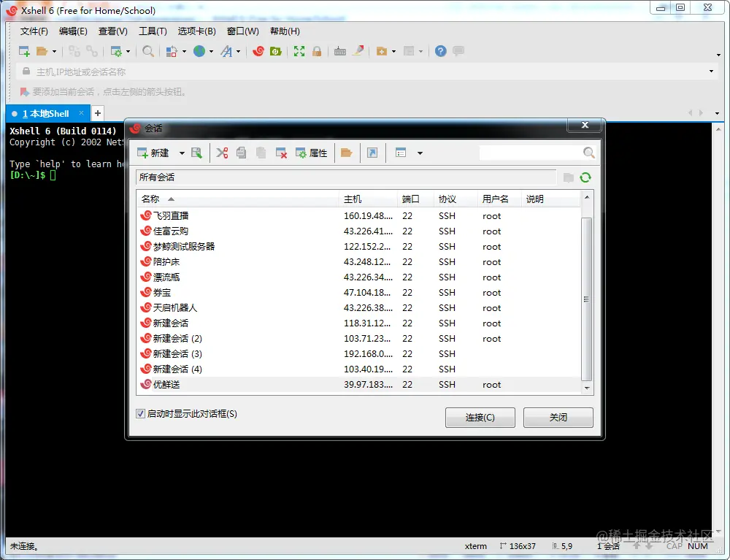The image size is (730, 560).
Task: Click the create shortcut arrow icon
Action: [372, 153]
